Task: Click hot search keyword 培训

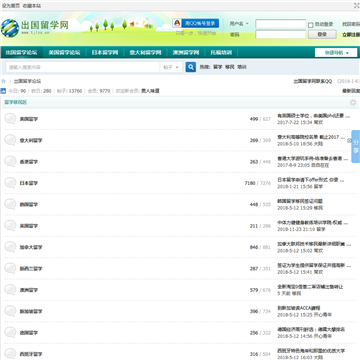Action: pyautogui.click(x=242, y=67)
